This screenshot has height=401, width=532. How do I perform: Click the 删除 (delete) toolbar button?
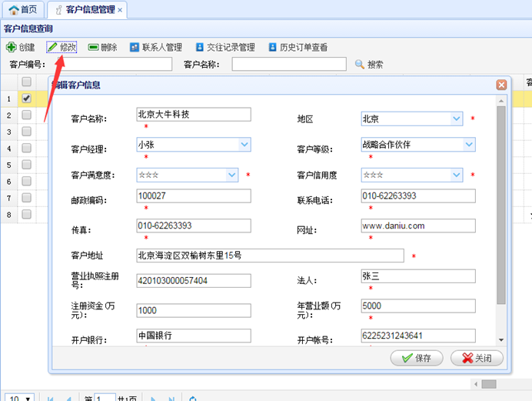point(102,47)
